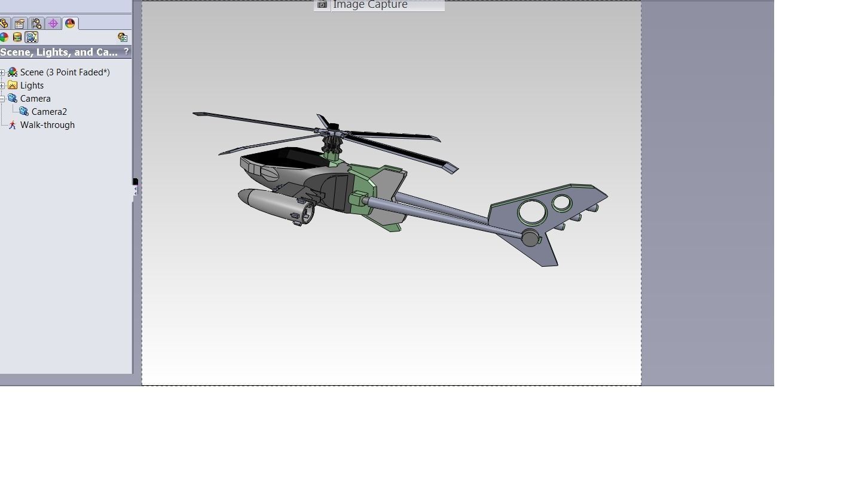Select the Walk-through tree item
The width and height of the screenshot is (868, 494).
click(x=47, y=125)
